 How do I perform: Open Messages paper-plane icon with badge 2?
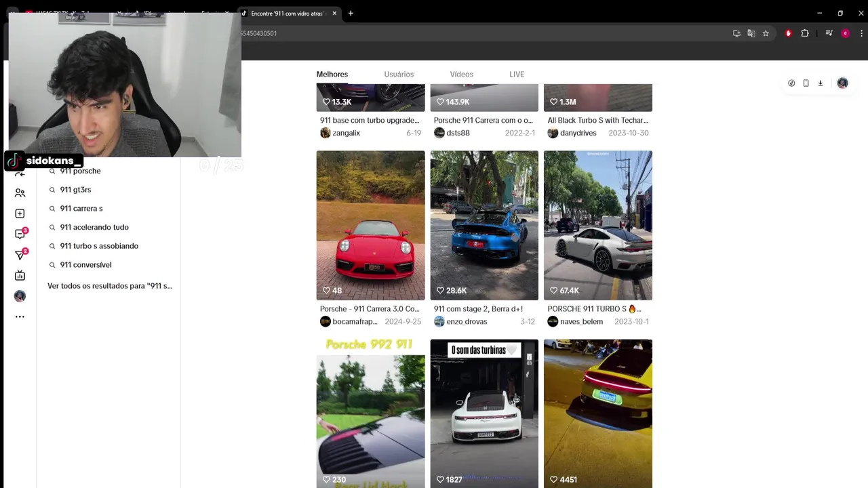point(20,255)
